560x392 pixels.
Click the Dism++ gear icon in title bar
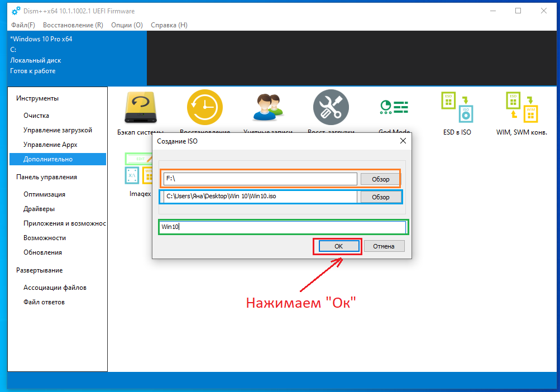pyautogui.click(x=16, y=11)
